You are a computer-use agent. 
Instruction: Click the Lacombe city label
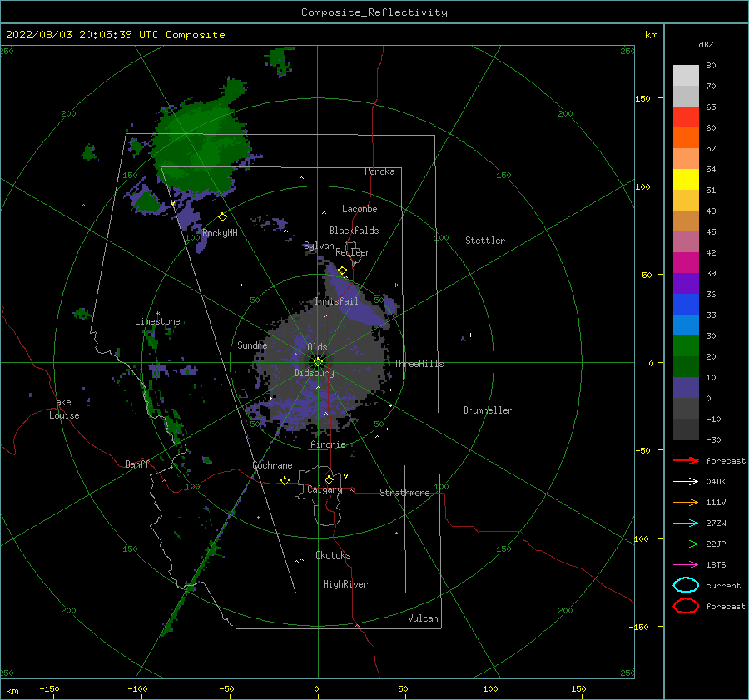[360, 209]
